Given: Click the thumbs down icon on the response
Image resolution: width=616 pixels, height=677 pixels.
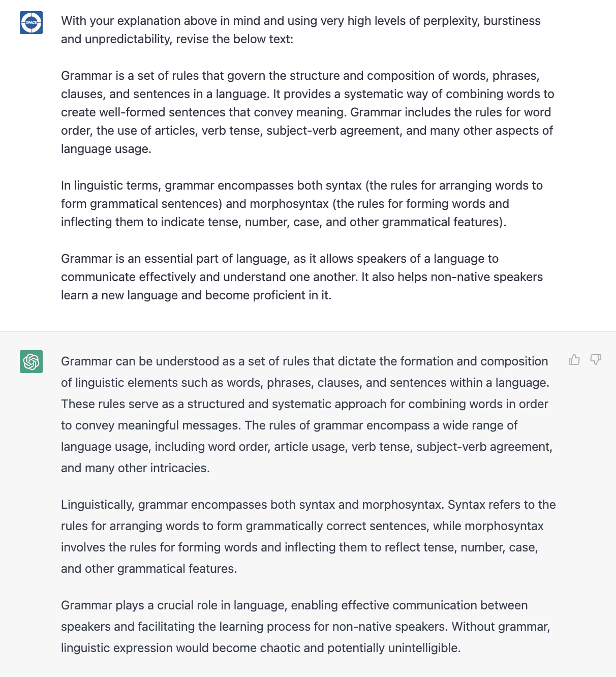Looking at the screenshot, I should tap(596, 360).
